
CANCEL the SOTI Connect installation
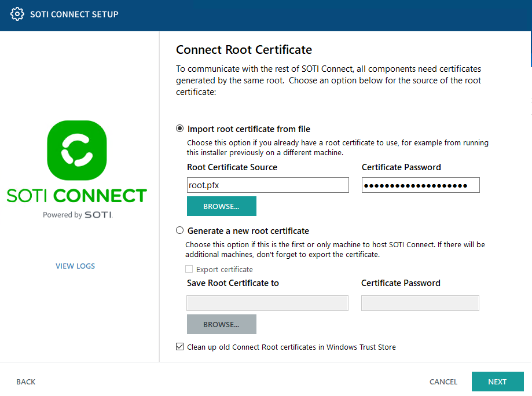point(443,382)
